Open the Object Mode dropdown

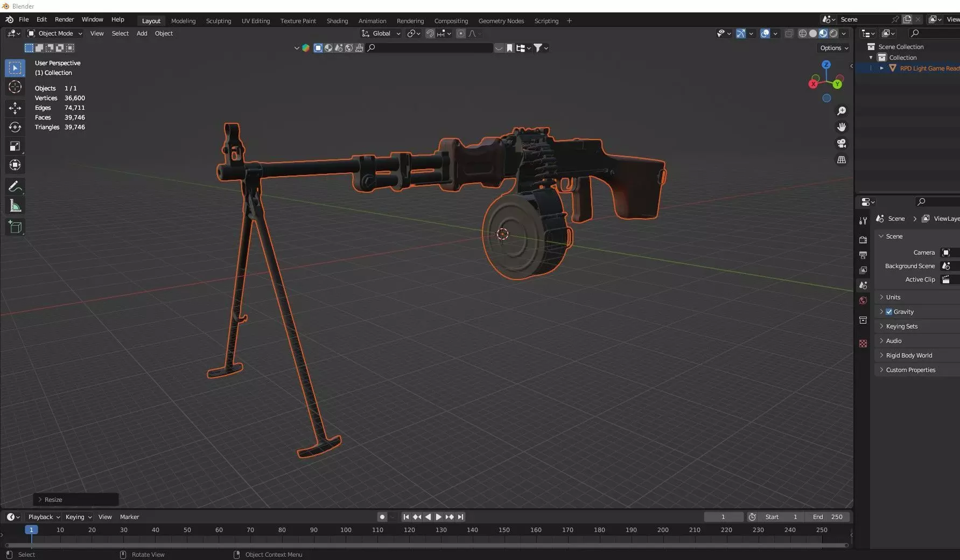[x=55, y=33]
